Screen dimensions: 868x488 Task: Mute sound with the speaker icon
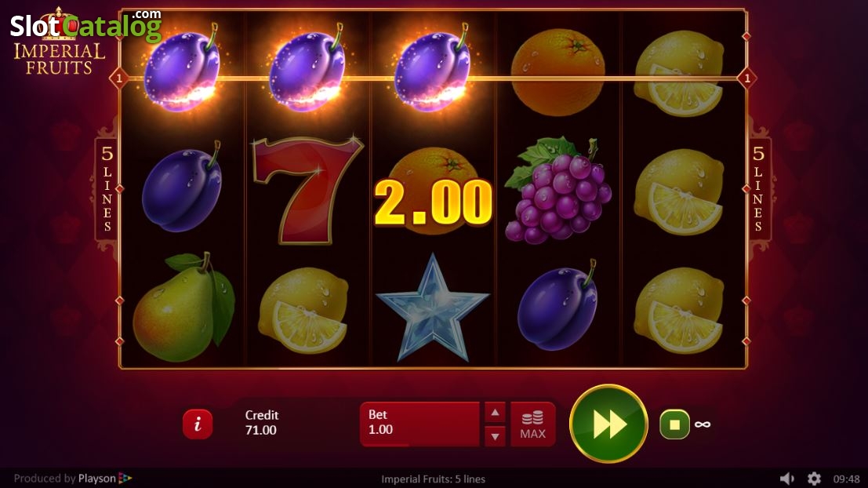786,479
